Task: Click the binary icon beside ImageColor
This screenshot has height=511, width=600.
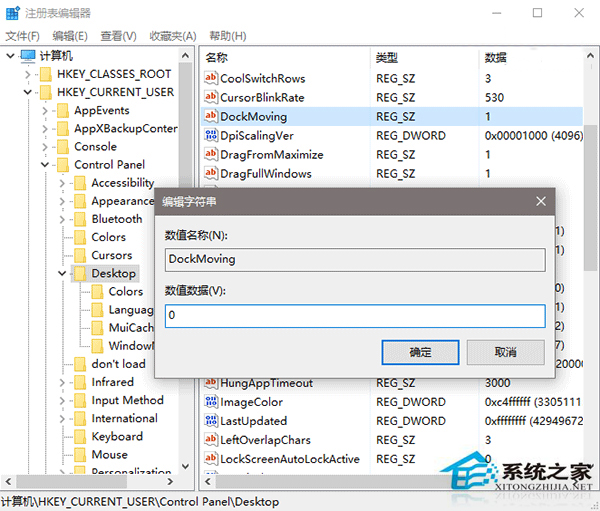Action: 211,402
